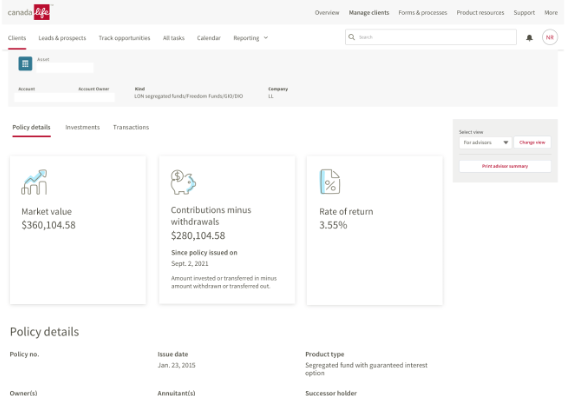Viewport: 567px width, 396px height.
Task: Open Track opportunities tab
Action: (124, 38)
